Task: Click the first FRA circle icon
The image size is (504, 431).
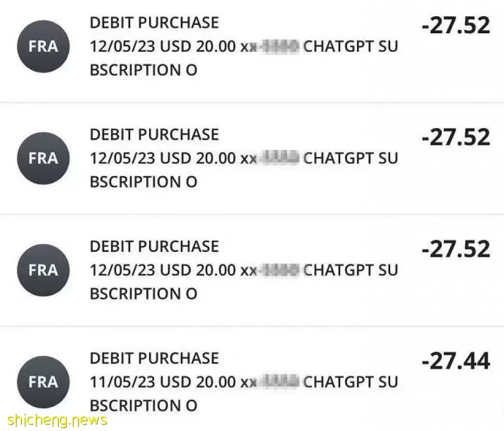Action: 43,47
